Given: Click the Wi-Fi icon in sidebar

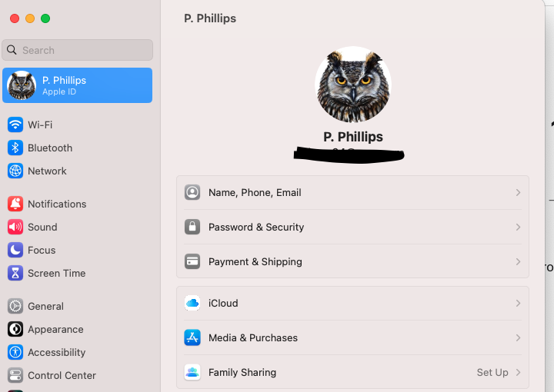Looking at the screenshot, I should click(x=15, y=125).
